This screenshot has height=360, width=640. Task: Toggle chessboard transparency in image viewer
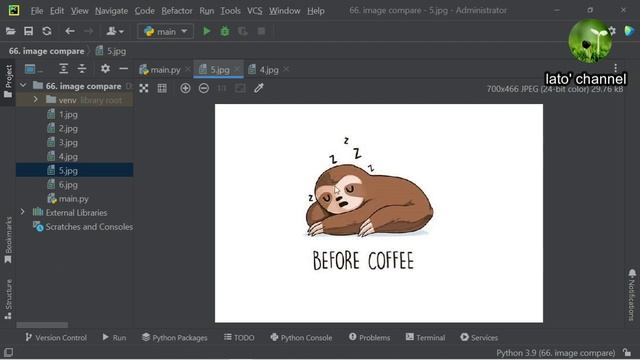(x=144, y=88)
